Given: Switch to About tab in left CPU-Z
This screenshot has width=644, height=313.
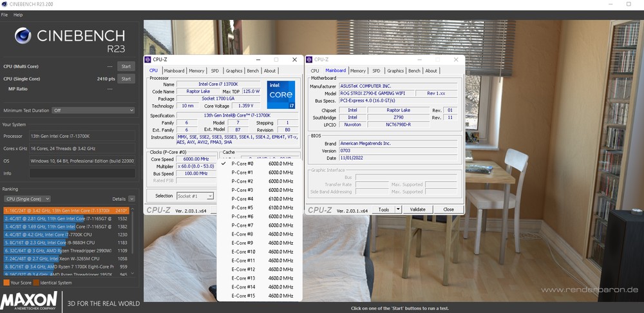Looking at the screenshot, I should 270,71.
